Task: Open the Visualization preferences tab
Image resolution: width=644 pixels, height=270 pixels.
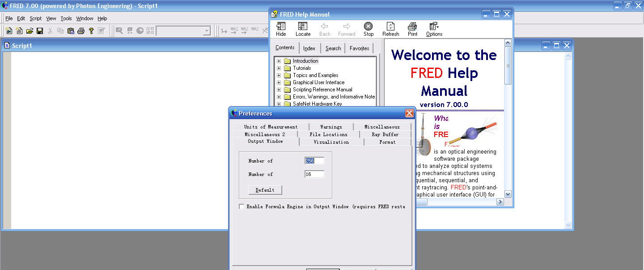Action: (x=331, y=142)
